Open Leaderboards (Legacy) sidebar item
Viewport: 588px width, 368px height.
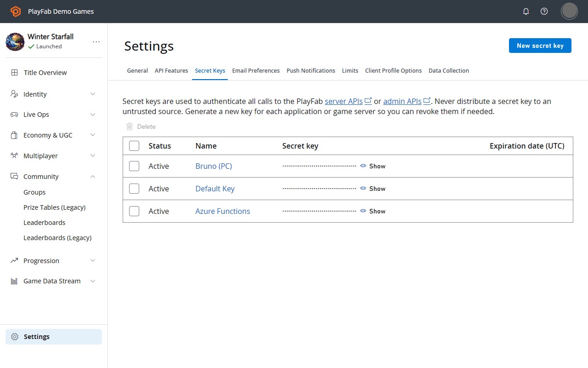[57, 238]
